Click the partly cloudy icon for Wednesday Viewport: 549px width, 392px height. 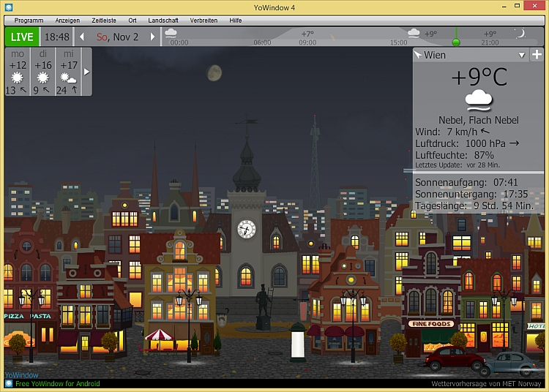click(68, 78)
